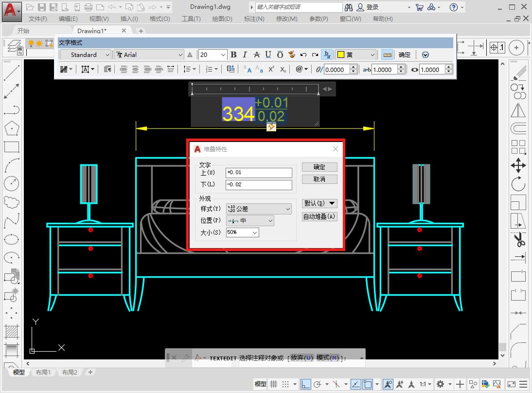Screen dimensions: 532x393
Task: Click the strikethrough text icon
Action: point(257,55)
